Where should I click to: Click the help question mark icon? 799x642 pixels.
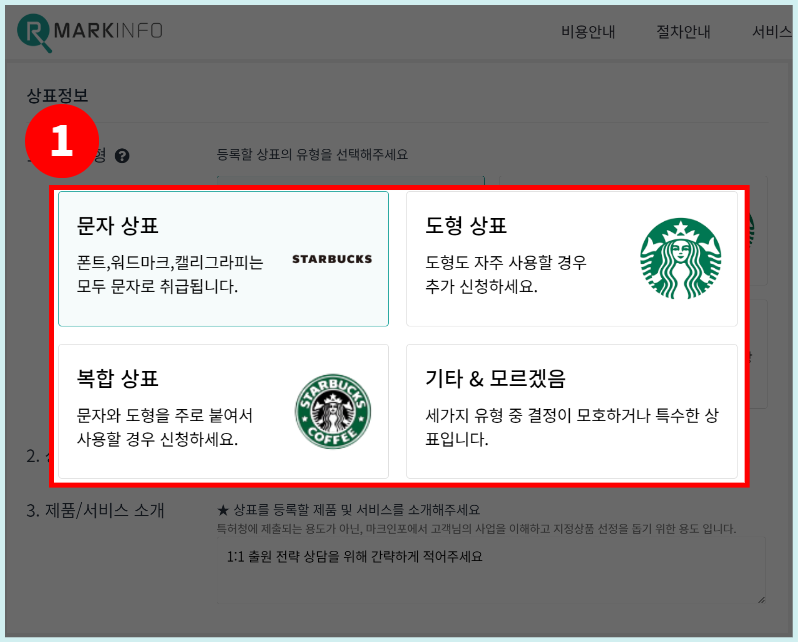(122, 155)
